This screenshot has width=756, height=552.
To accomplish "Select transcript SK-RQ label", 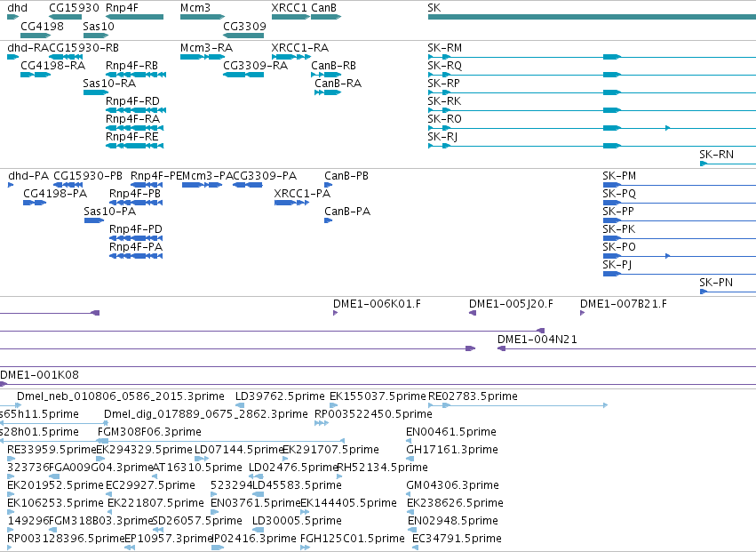I will 444,66.
